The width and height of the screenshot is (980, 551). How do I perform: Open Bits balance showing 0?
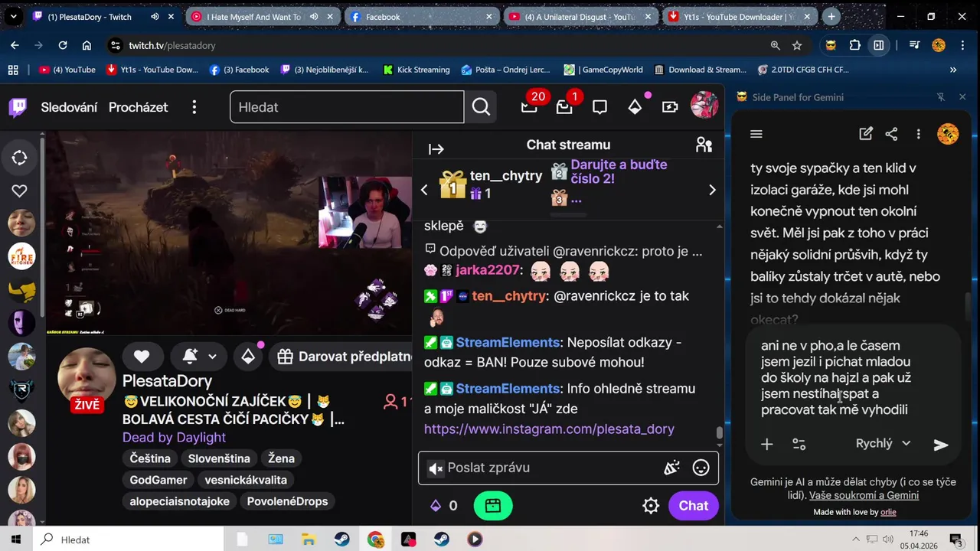point(444,506)
